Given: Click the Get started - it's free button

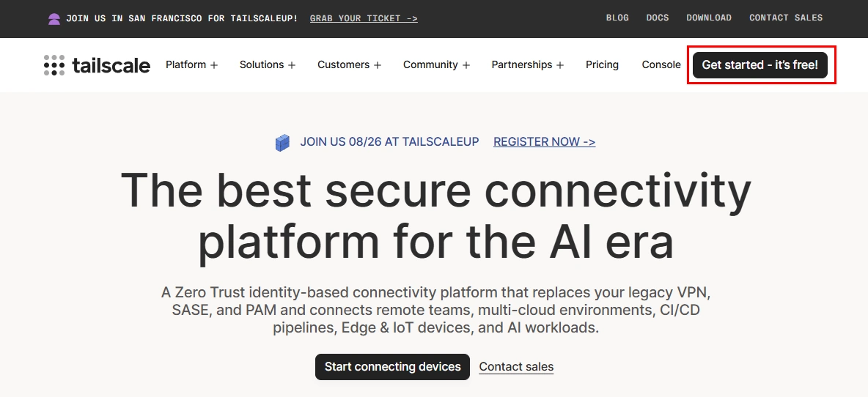Looking at the screenshot, I should click(760, 65).
